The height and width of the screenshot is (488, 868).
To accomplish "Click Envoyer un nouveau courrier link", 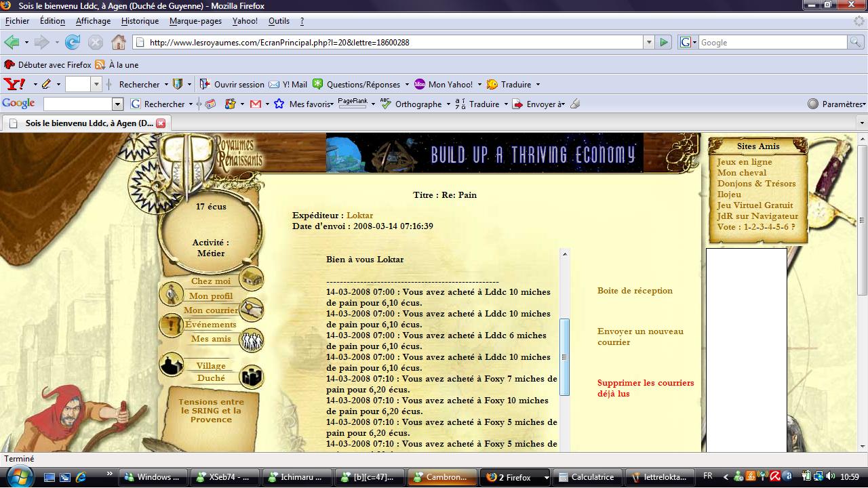I will [x=640, y=337].
